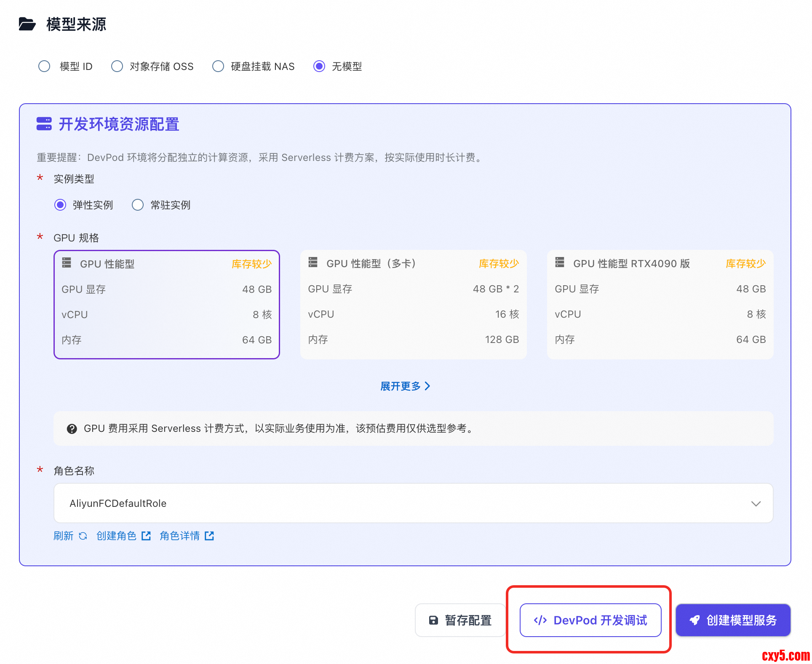Screen dimensions: 812x664
Task: Select the 无模型 radio option
Action: click(319, 67)
